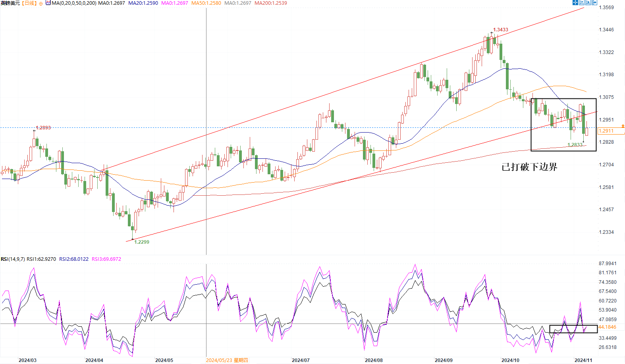Open the RSI(14,9,7) indicator parameters
Image resolution: width=625 pixels, height=364 pixels.
pyautogui.click(x=13, y=259)
